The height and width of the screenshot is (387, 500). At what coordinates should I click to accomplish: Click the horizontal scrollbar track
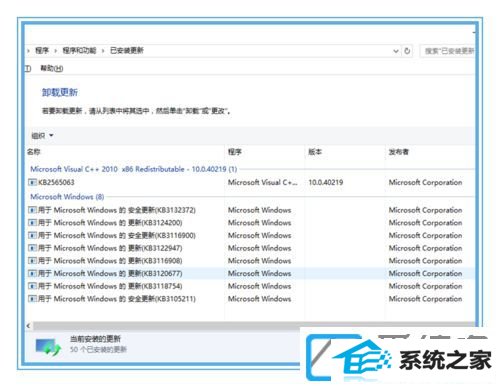(x=253, y=326)
